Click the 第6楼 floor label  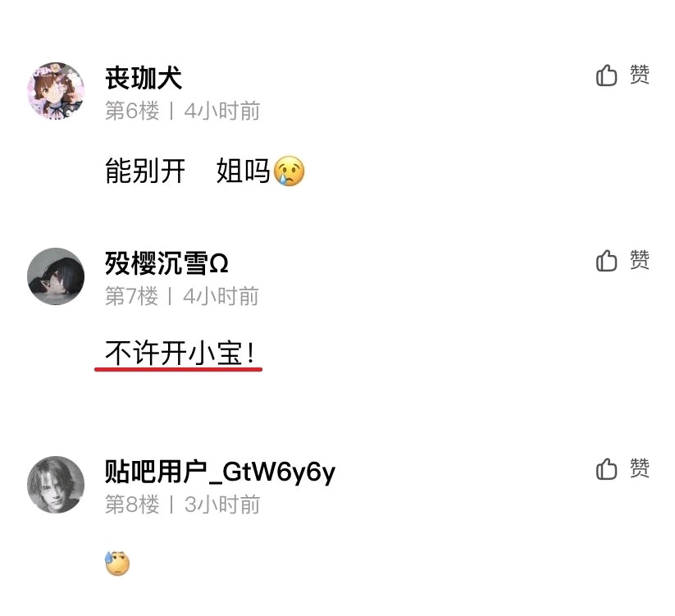(132, 111)
